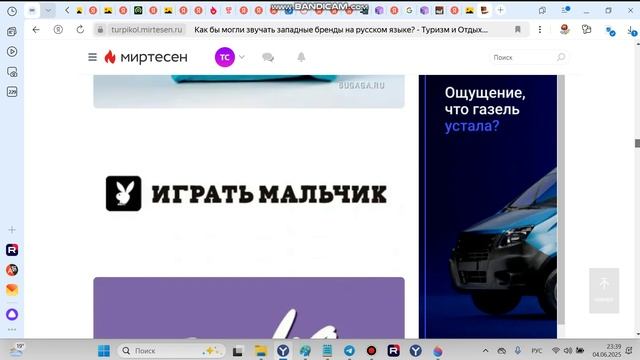
Task: Open File Explorer from the taskbar
Action: [x=261, y=351]
